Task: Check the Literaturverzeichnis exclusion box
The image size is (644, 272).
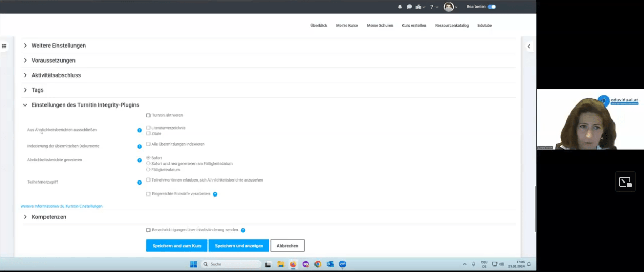Action: [x=148, y=128]
